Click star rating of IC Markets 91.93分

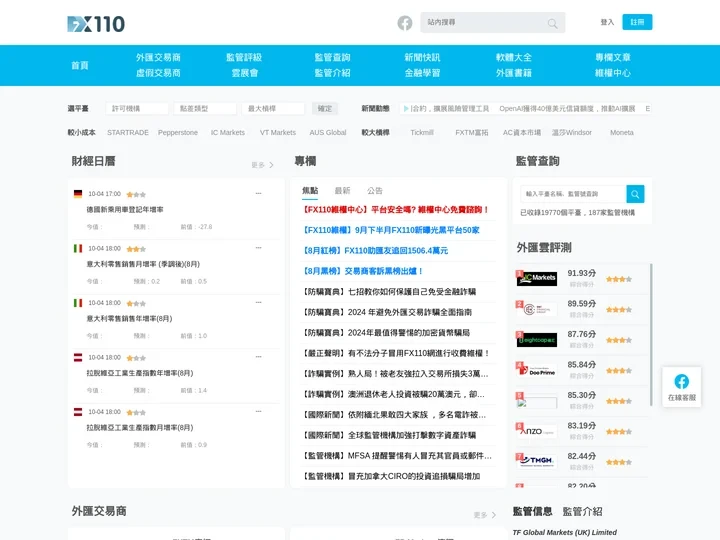[x=619, y=279]
